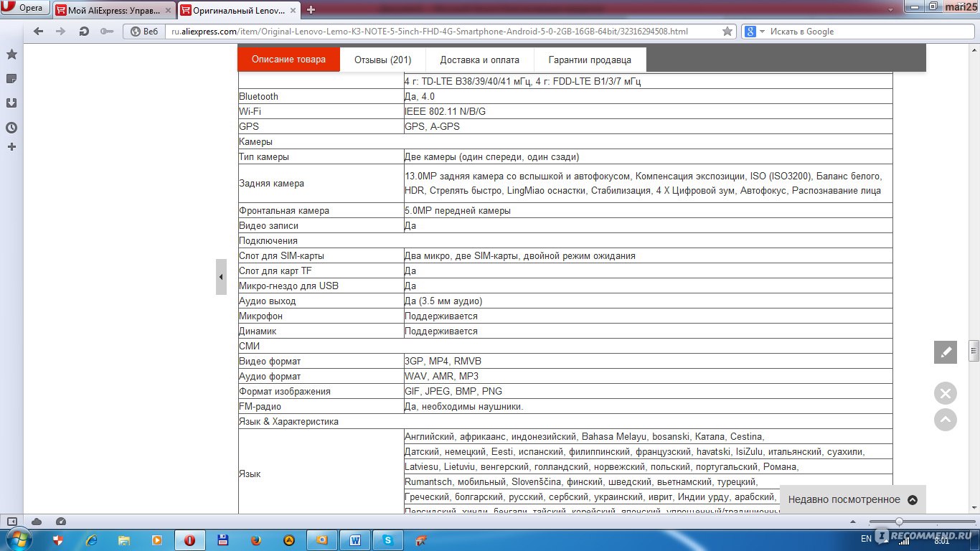Close the Мой AliExpress tab

168,10
